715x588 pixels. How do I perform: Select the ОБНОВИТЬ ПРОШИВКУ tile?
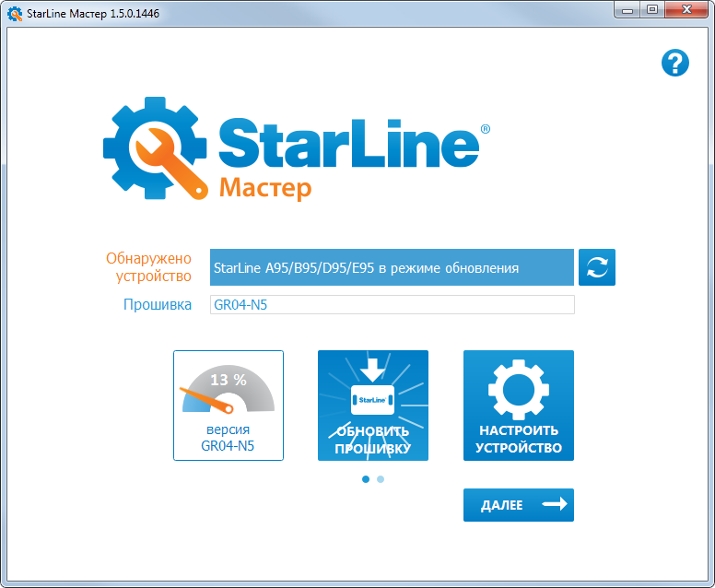(x=373, y=405)
